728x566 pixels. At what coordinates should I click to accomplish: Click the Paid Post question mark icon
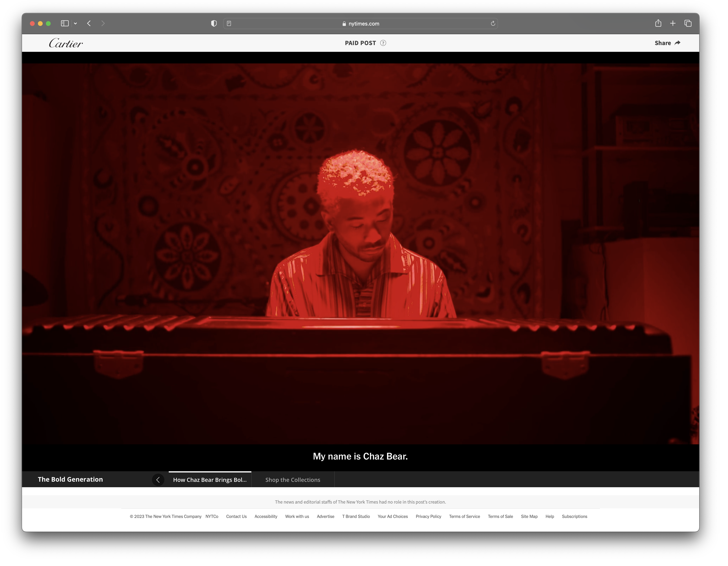click(383, 43)
